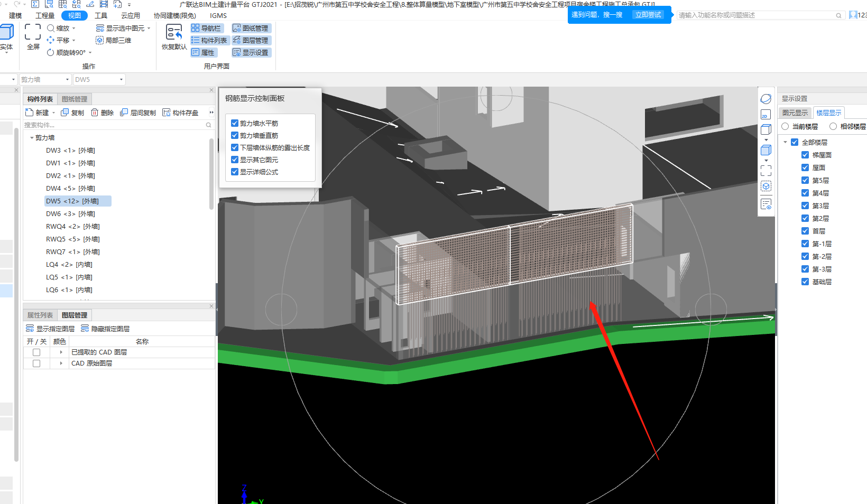Click the 立即尝试 button
Image resolution: width=867 pixels, height=504 pixels.
[648, 15]
